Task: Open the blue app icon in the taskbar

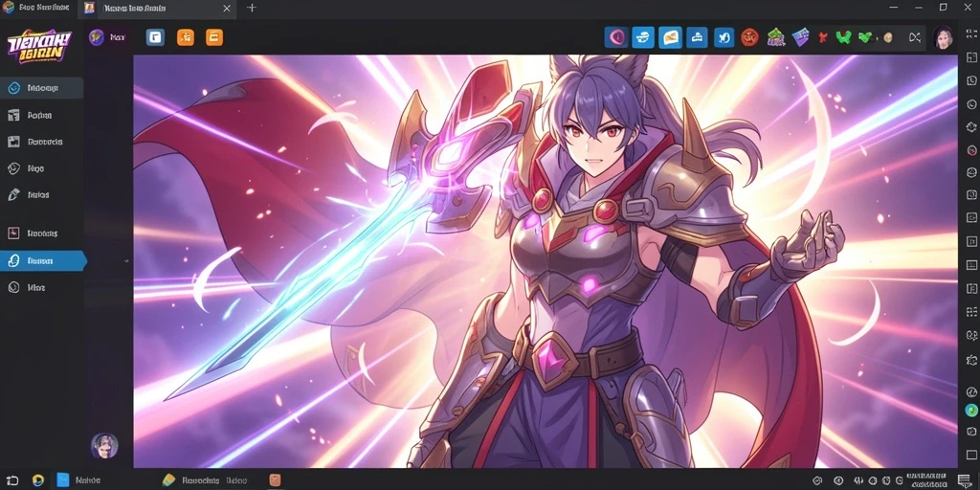Action: [x=63, y=480]
